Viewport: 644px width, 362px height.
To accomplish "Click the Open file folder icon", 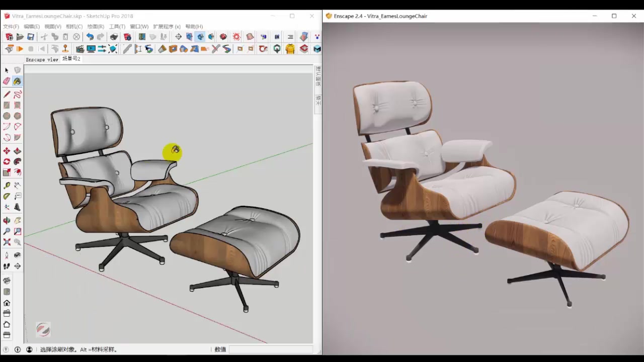I will 20,37.
